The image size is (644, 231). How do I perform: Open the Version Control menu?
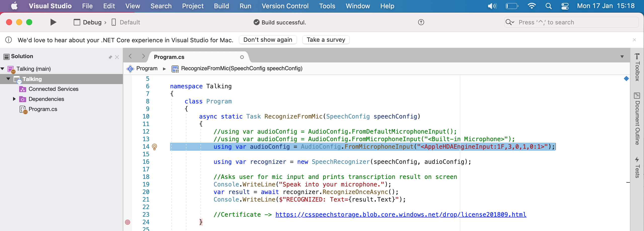coord(285,6)
